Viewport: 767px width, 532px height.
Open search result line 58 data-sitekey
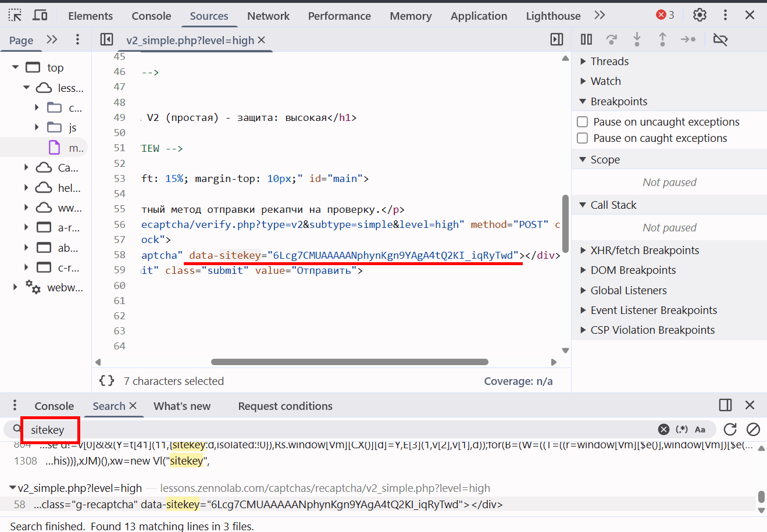[378, 504]
